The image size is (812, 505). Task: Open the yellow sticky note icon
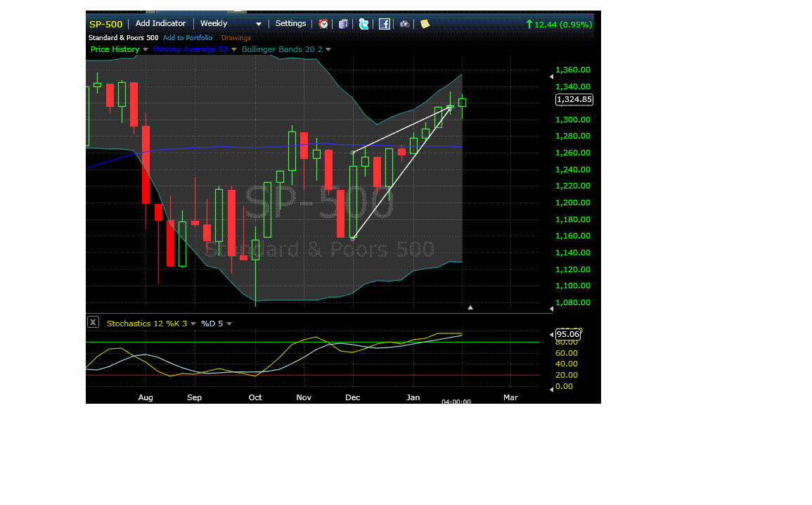tap(425, 24)
